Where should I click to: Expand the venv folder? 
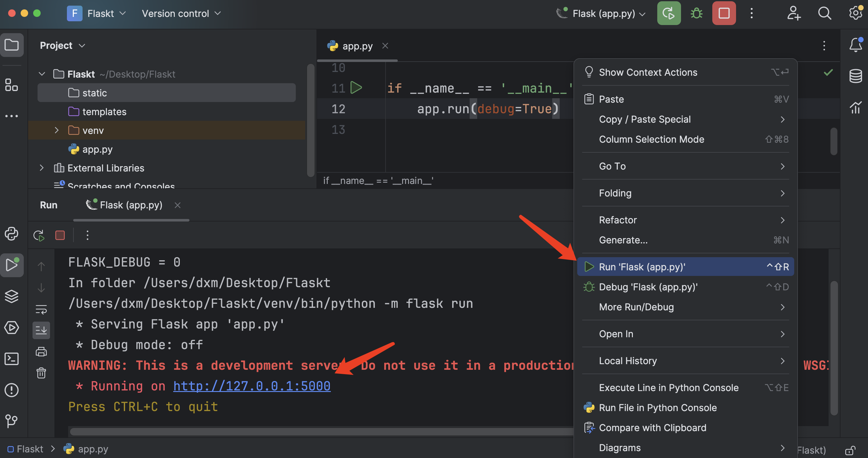pyautogui.click(x=57, y=130)
